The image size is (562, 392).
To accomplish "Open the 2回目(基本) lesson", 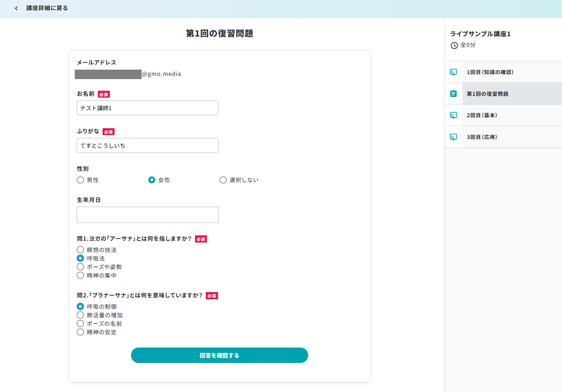I will click(x=482, y=115).
